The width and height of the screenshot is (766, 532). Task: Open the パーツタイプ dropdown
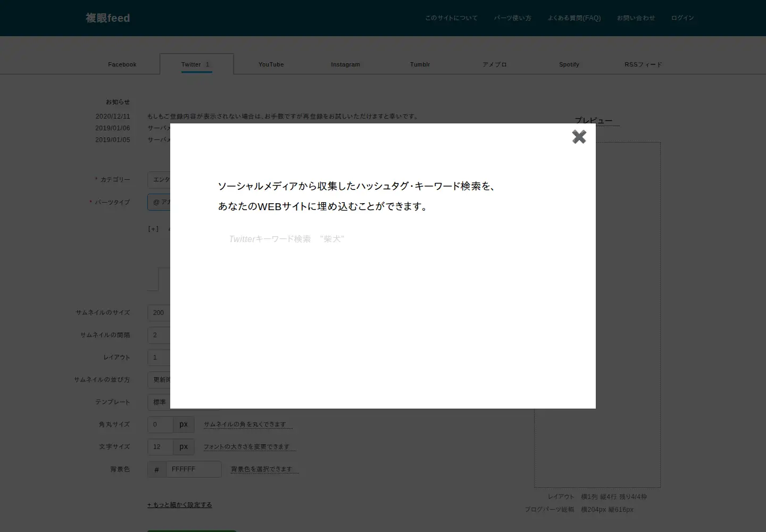(x=159, y=202)
